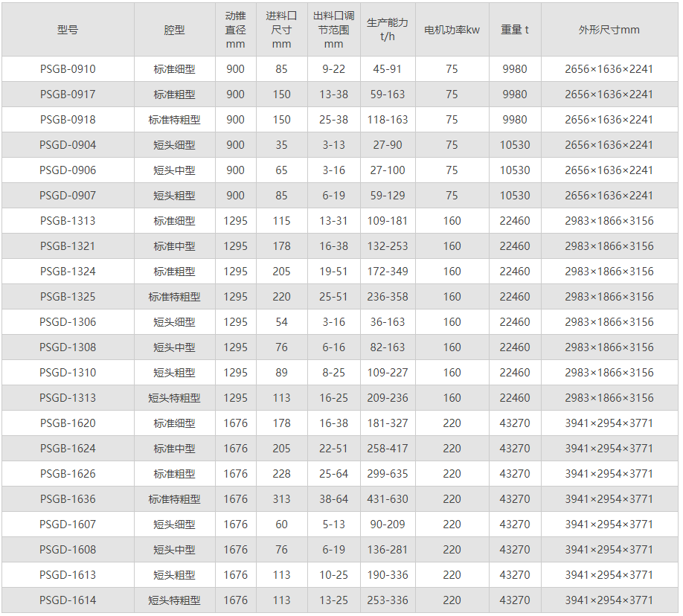The width and height of the screenshot is (683, 616).
Task: Select the 动锥直径 mm header cell
Action: click(235, 30)
